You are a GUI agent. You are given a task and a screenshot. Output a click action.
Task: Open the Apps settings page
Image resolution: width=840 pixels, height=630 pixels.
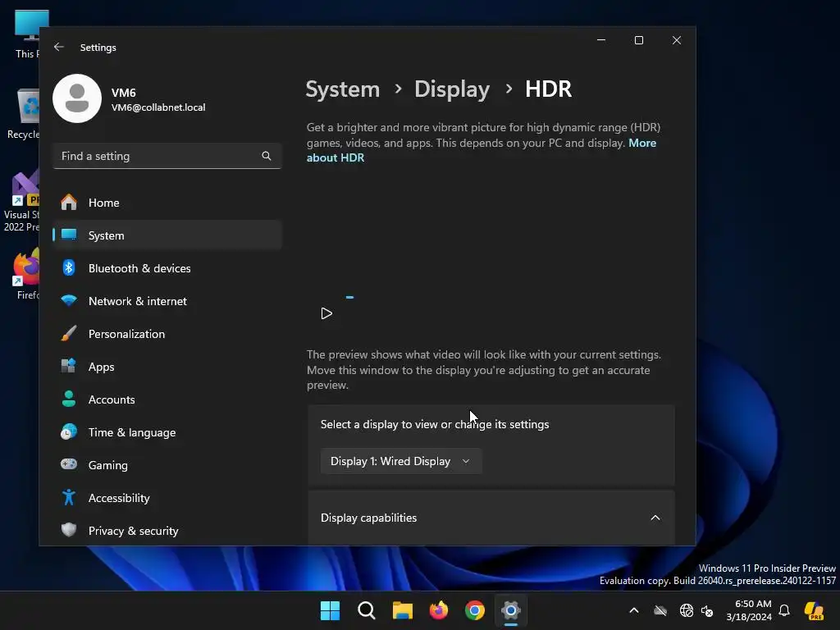[x=167, y=367]
